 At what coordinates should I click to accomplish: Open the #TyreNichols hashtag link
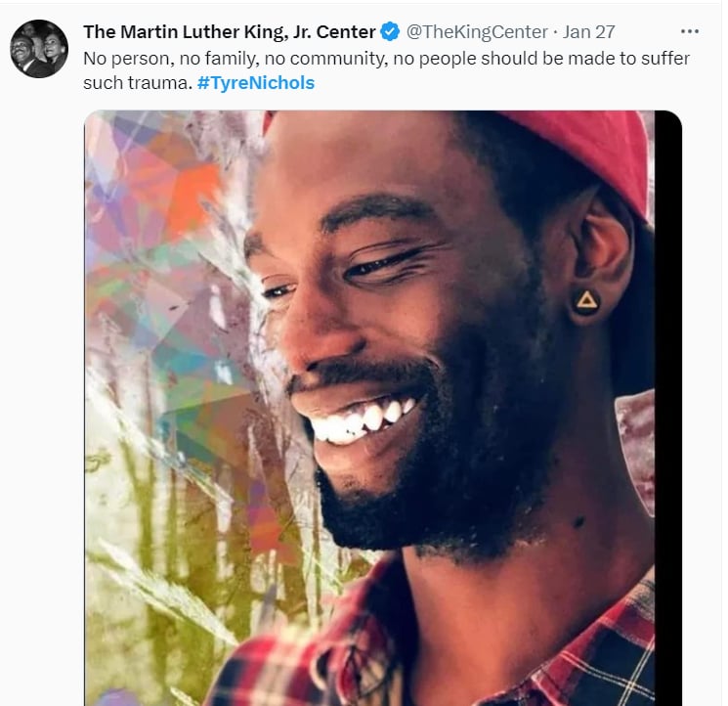[256, 83]
